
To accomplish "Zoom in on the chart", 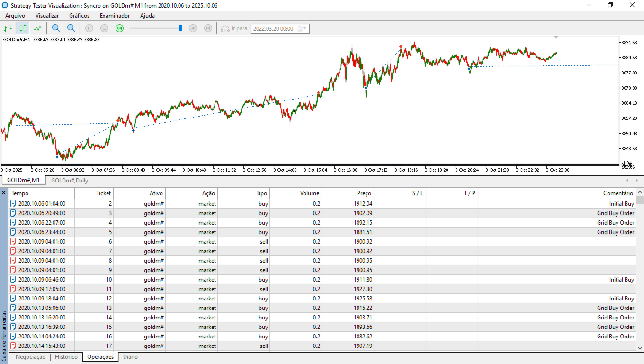I will (56, 28).
